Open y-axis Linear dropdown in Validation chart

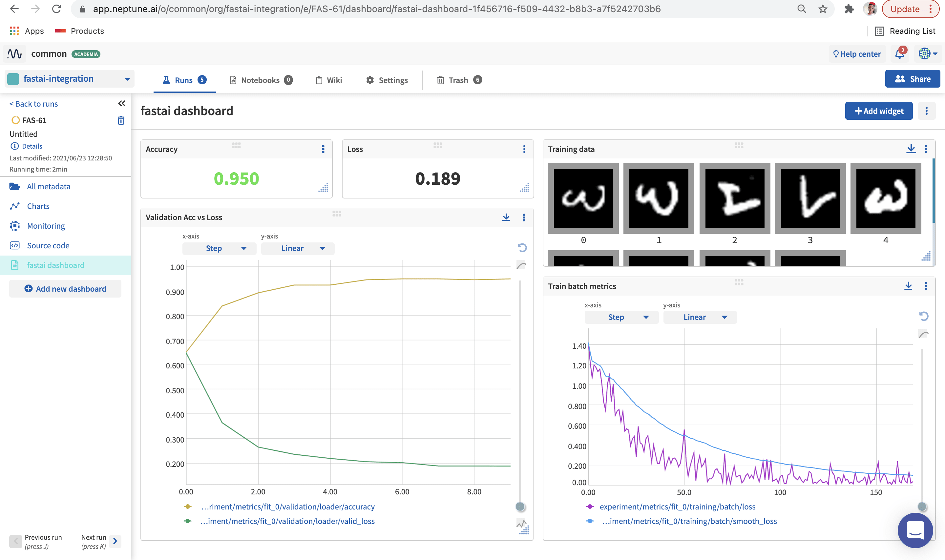pyautogui.click(x=298, y=248)
